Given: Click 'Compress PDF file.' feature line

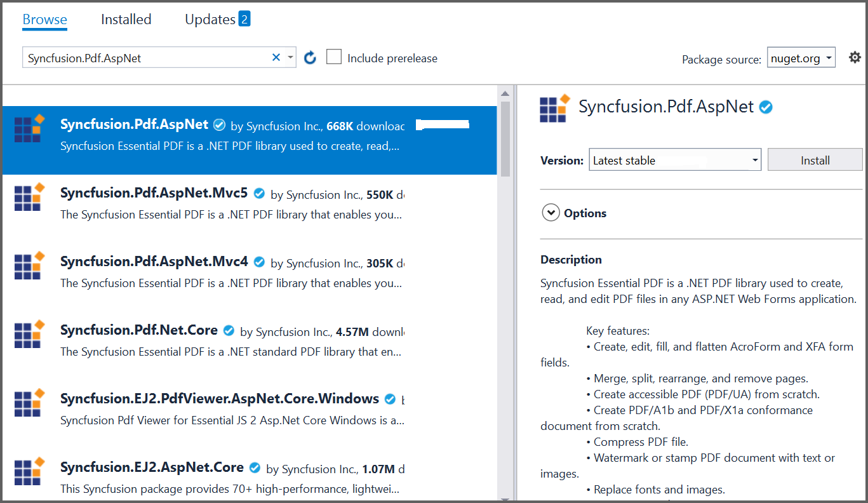Looking at the screenshot, I should click(x=641, y=441).
